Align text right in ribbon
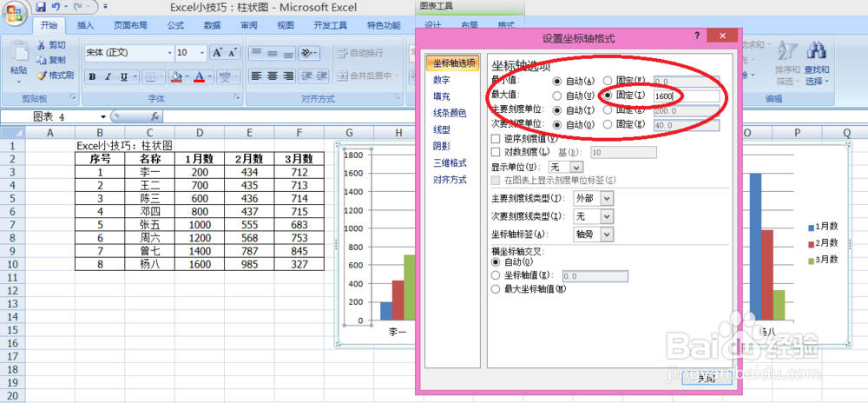The height and width of the screenshot is (403, 868). point(288,76)
